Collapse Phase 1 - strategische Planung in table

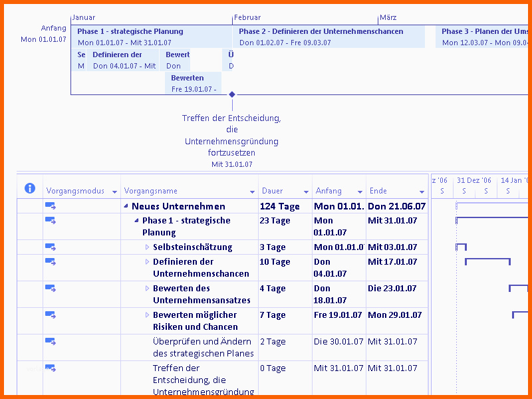137,221
